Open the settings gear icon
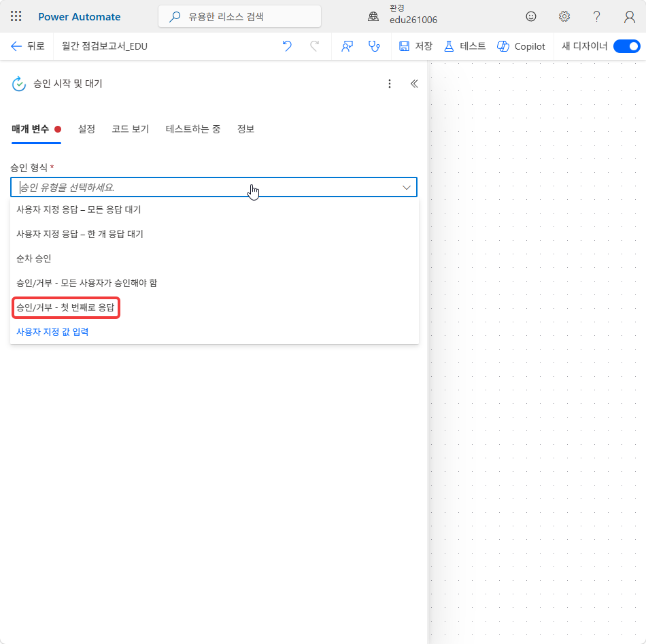The height and width of the screenshot is (644, 646). (564, 16)
